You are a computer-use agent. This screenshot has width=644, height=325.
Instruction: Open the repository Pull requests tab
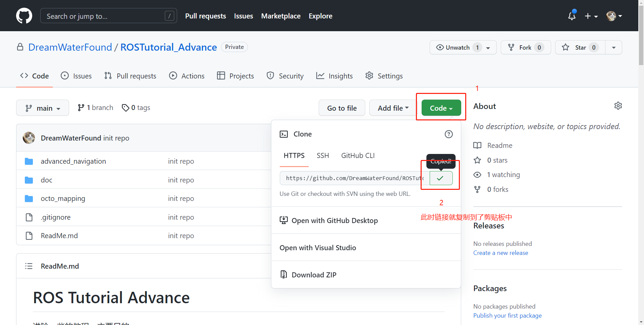click(130, 76)
